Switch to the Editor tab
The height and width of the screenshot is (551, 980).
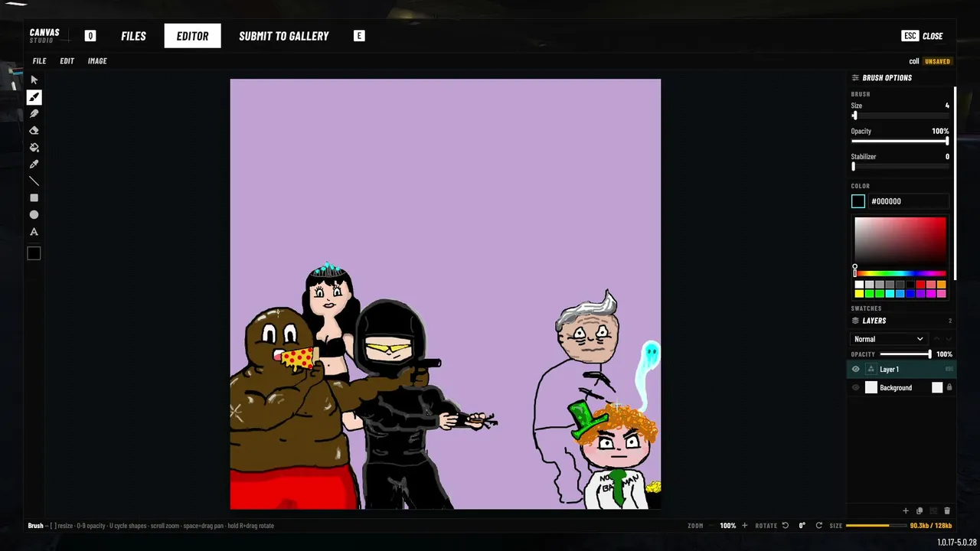click(192, 36)
